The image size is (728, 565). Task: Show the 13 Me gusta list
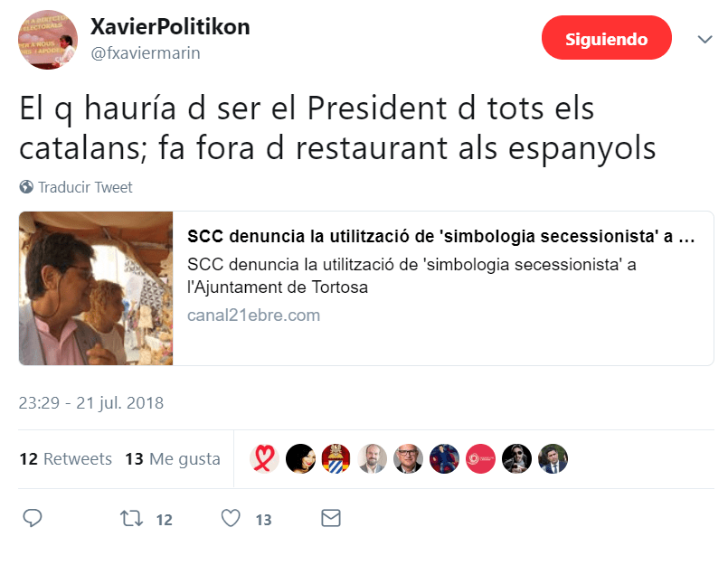172,458
